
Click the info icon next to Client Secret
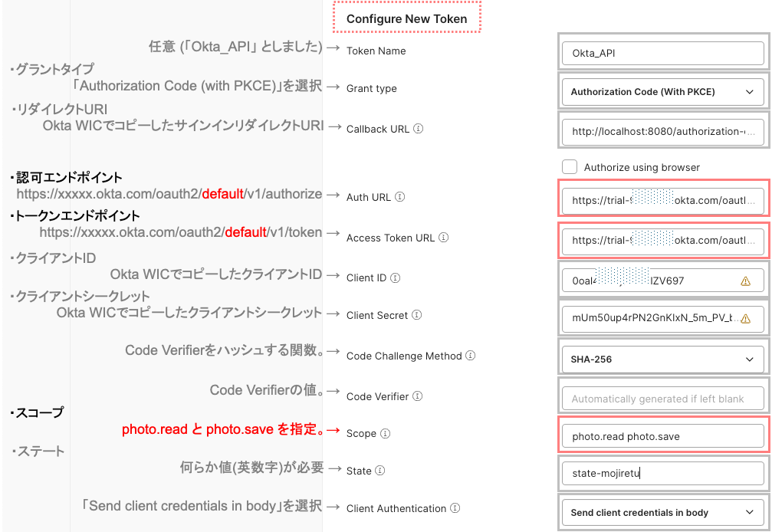pyautogui.click(x=416, y=315)
